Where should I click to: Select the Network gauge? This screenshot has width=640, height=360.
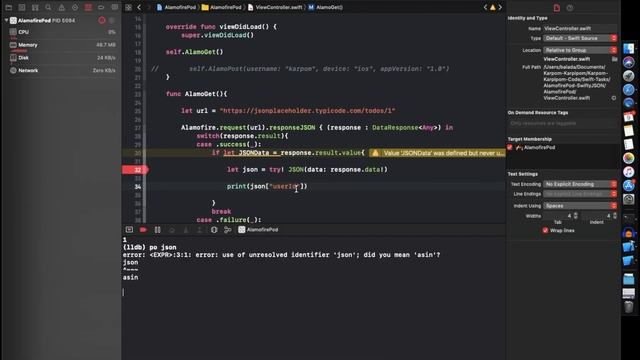(x=62, y=71)
